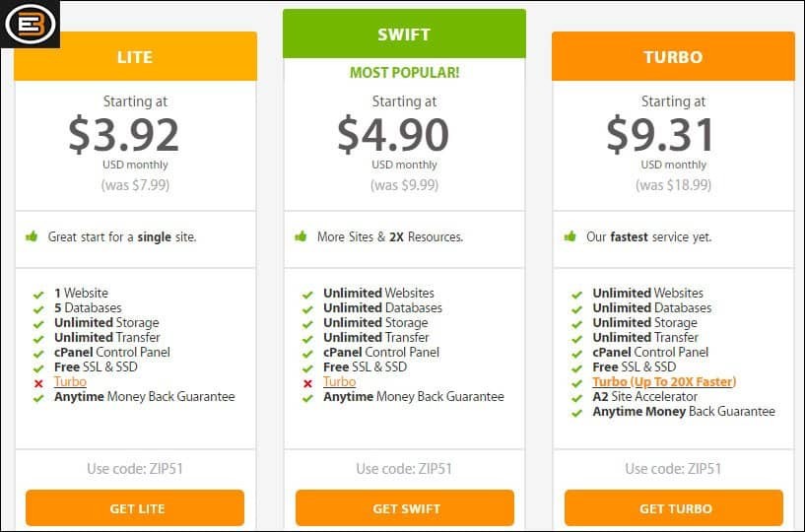The width and height of the screenshot is (805, 532).
Task: Click the $4.90 Swift price
Action: (393, 135)
